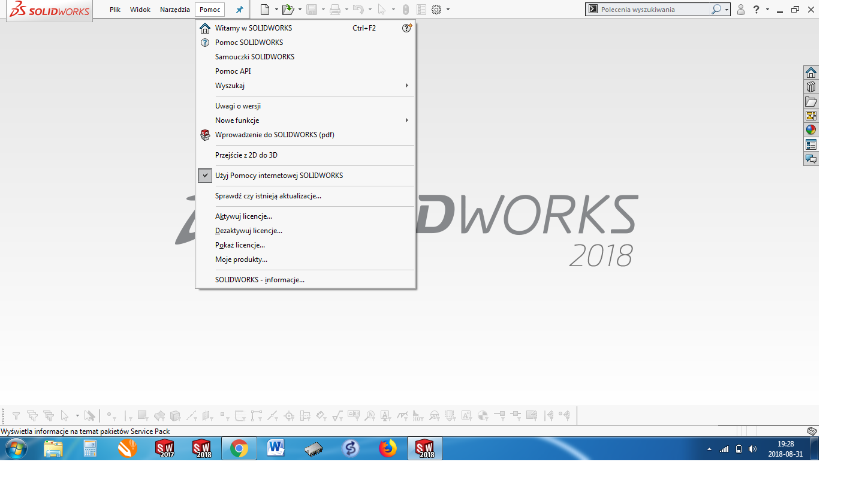Click the Open file folder icon
This screenshot has width=868, height=501.
(x=288, y=10)
